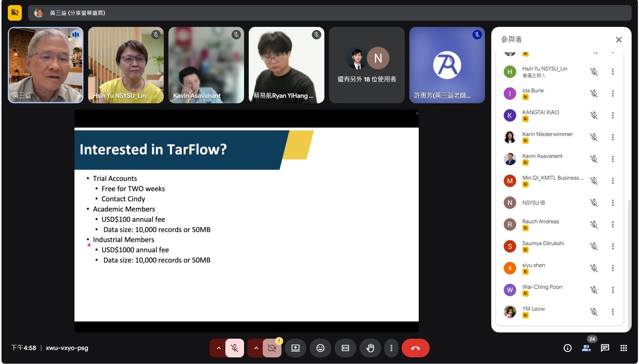639x364 pixels.
Task: Click muted mic icon for YM Leow
Action: click(594, 312)
